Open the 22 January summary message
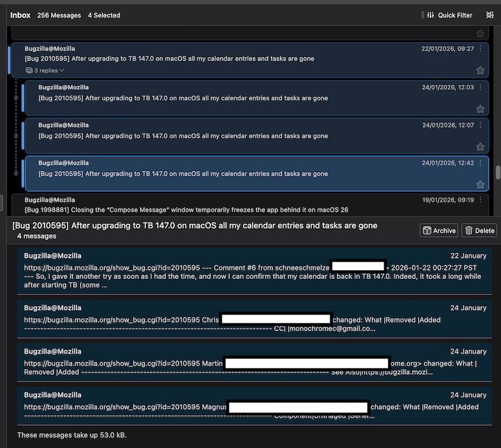The width and height of the screenshot is (501, 448). point(254,271)
